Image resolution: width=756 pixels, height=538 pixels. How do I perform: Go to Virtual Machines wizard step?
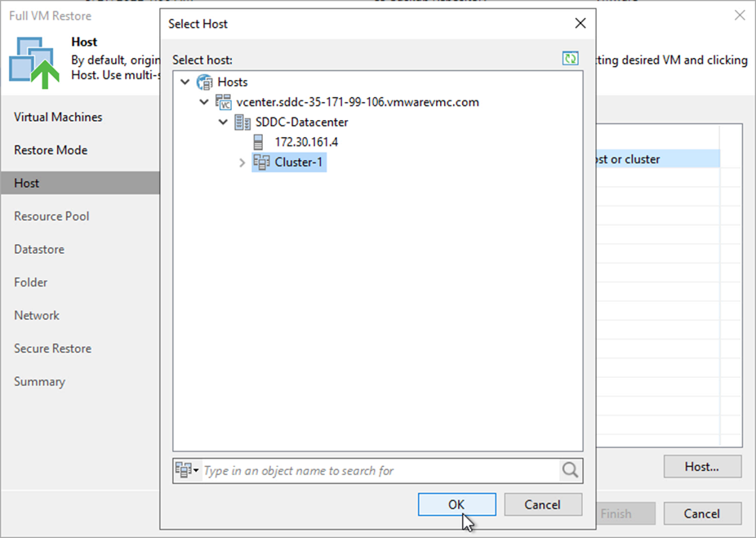[x=58, y=117]
